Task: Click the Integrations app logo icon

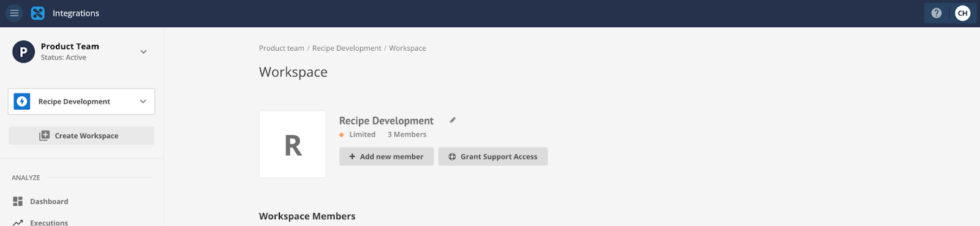Action: [x=38, y=13]
